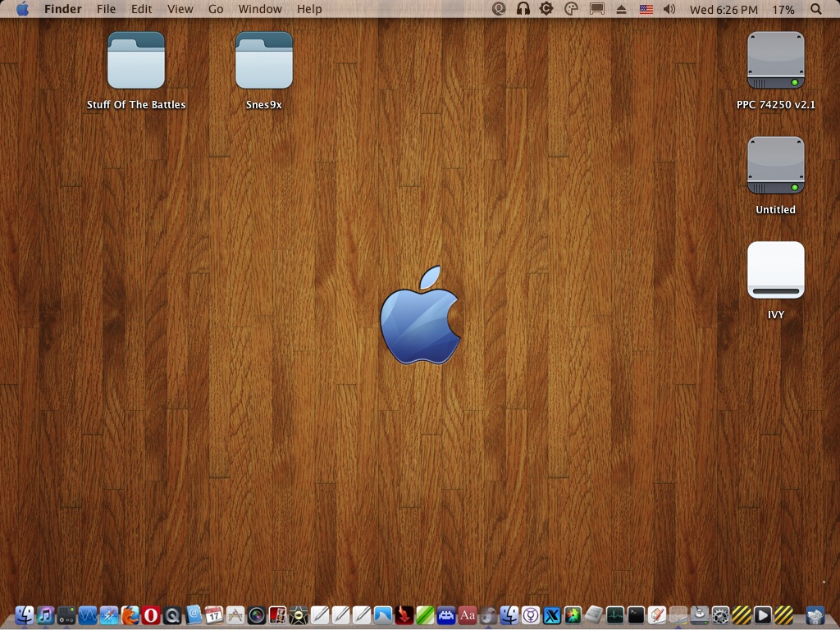Image resolution: width=840 pixels, height=630 pixels.
Task: Open the colorful pinwheel app in Dock
Action: (573, 615)
